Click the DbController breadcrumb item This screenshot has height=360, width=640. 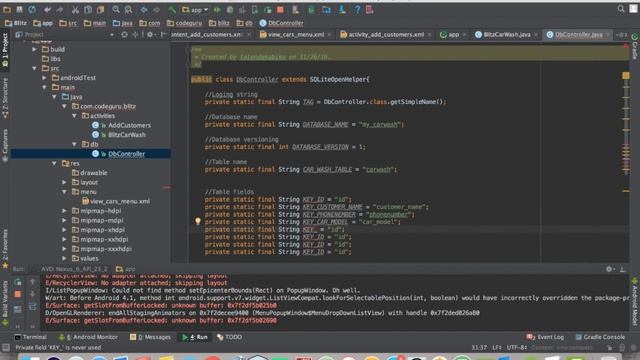[x=282, y=23]
